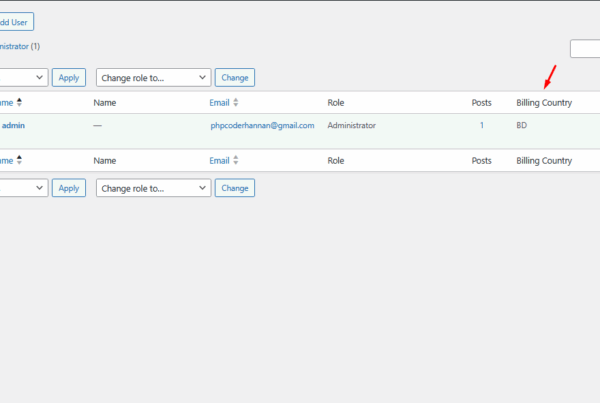Click the Email sort arrows in table footer

click(236, 160)
